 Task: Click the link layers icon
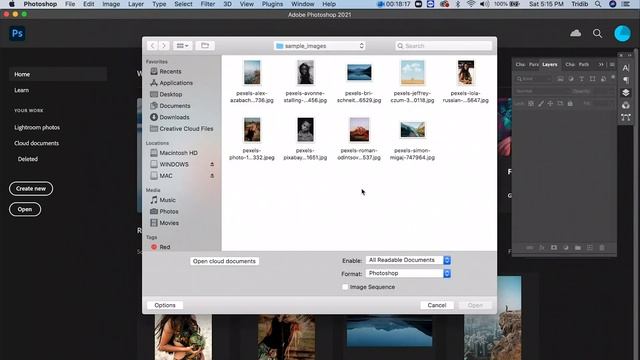point(529,248)
